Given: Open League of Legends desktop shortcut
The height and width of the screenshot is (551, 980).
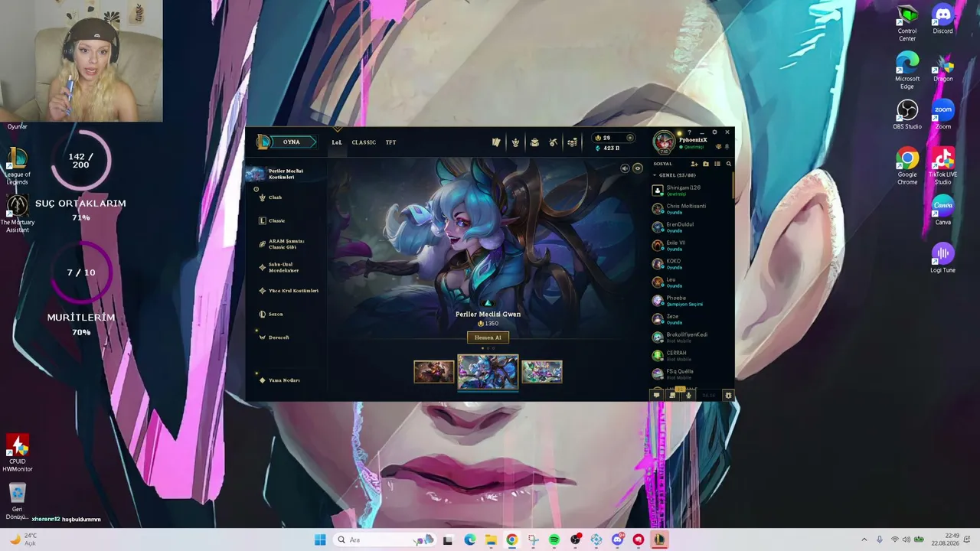Looking at the screenshot, I should coord(17,166).
